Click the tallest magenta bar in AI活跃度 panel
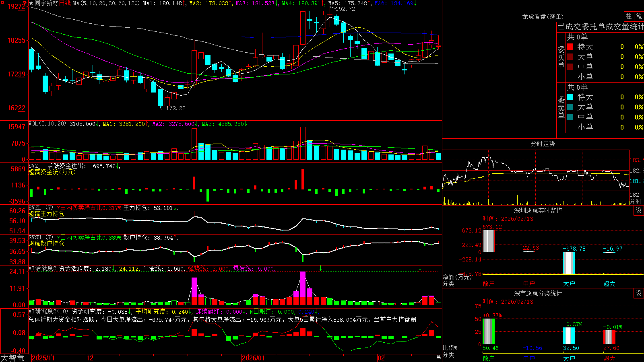The height and width of the screenshot is (362, 644). (x=303, y=288)
